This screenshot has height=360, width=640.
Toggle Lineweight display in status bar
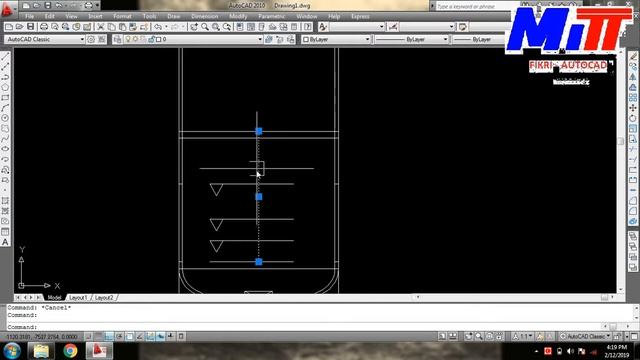pos(171,336)
